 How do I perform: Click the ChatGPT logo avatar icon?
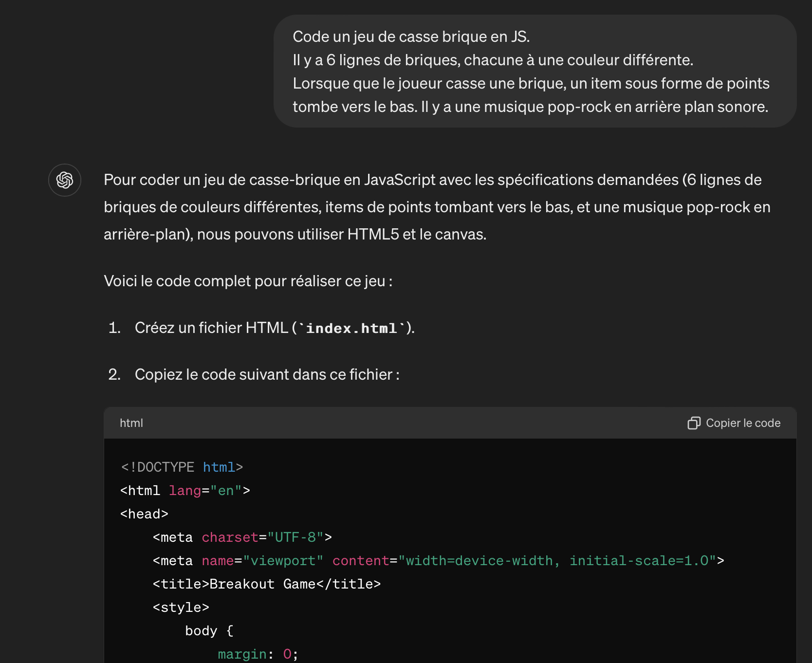pyautogui.click(x=65, y=180)
